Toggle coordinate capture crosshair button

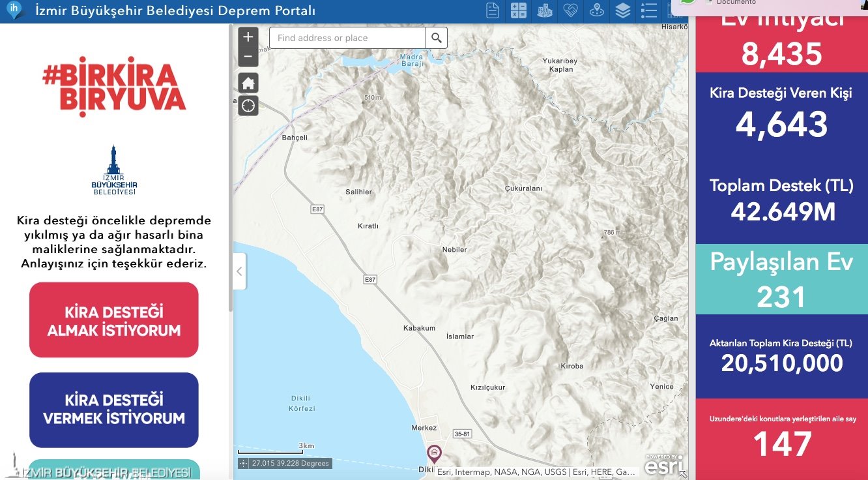(244, 463)
